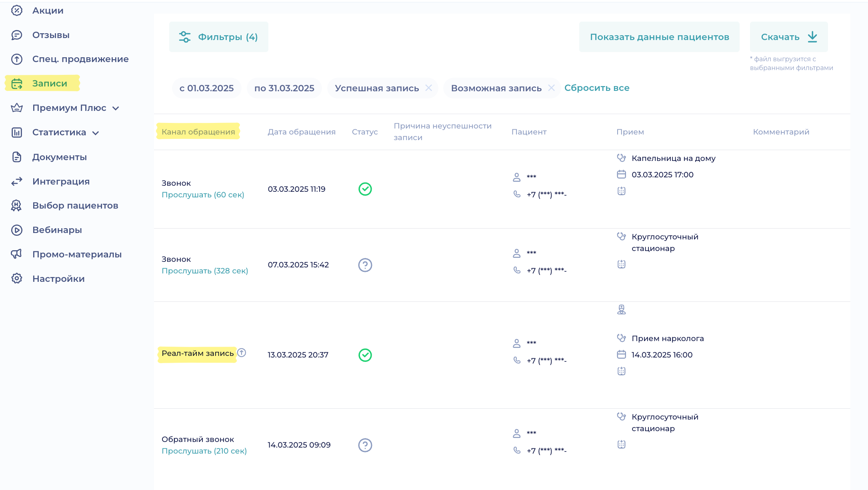The width and height of the screenshot is (868, 490).
Task: Remove the Возможная запись filter chip
Action: 551,88
